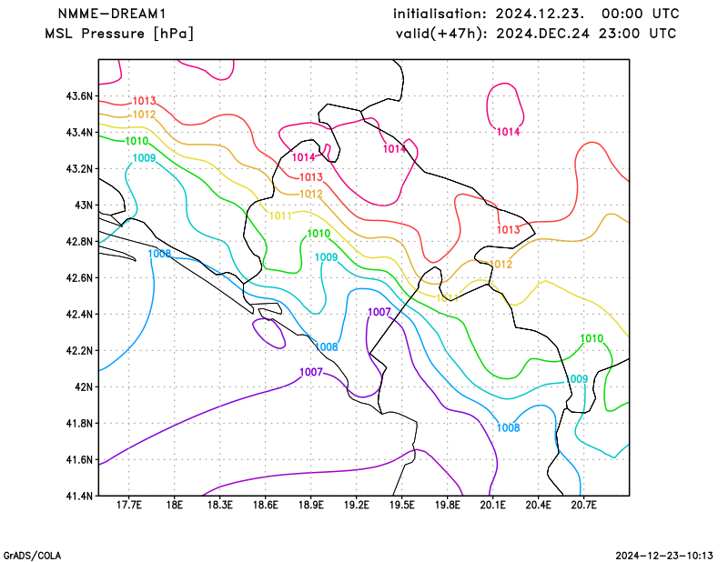
Task: Click the 42.8N latitude axis label
Action: [79, 242]
